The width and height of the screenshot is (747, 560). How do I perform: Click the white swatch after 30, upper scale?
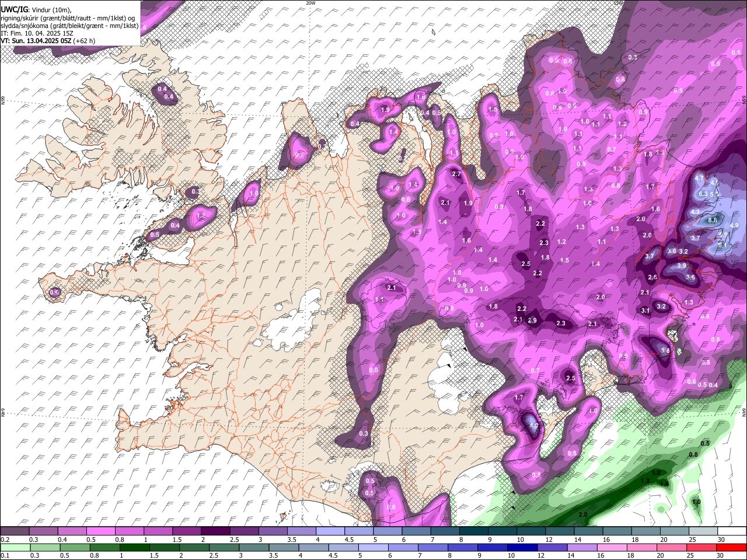732,531
